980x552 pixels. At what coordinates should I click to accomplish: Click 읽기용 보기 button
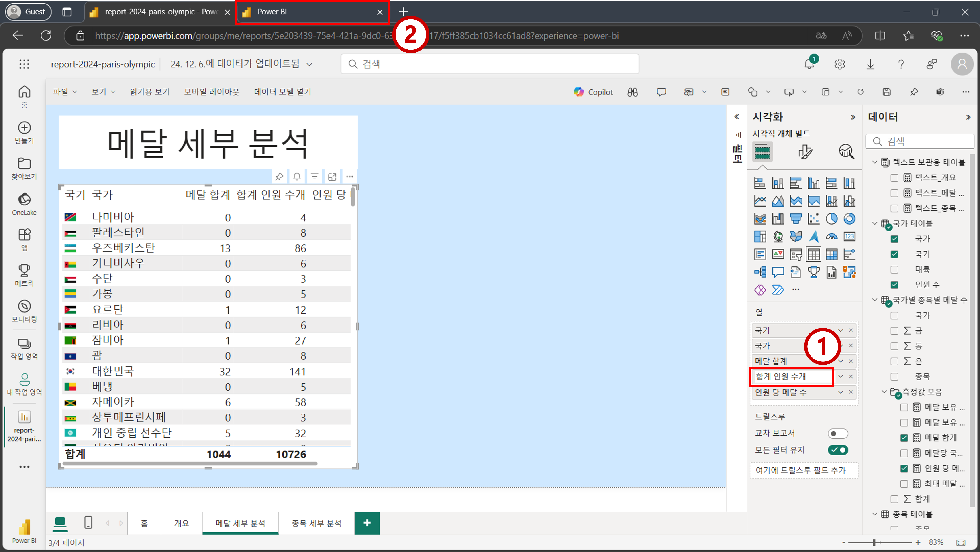149,92
